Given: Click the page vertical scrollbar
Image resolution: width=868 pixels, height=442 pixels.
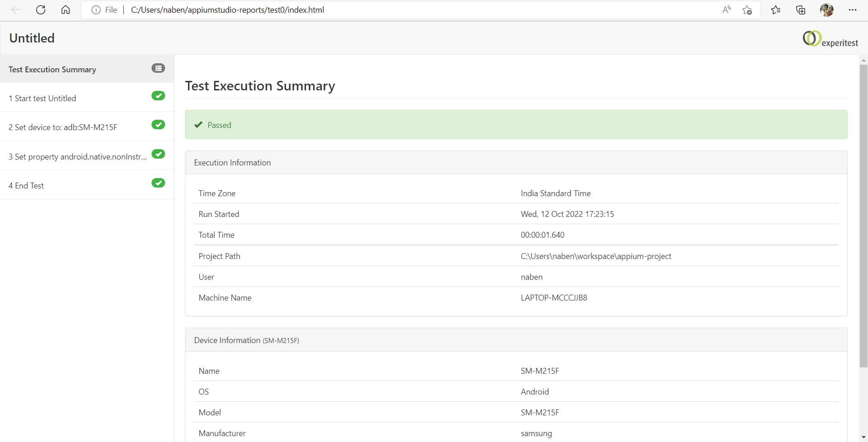Looking at the screenshot, I should coord(863,217).
